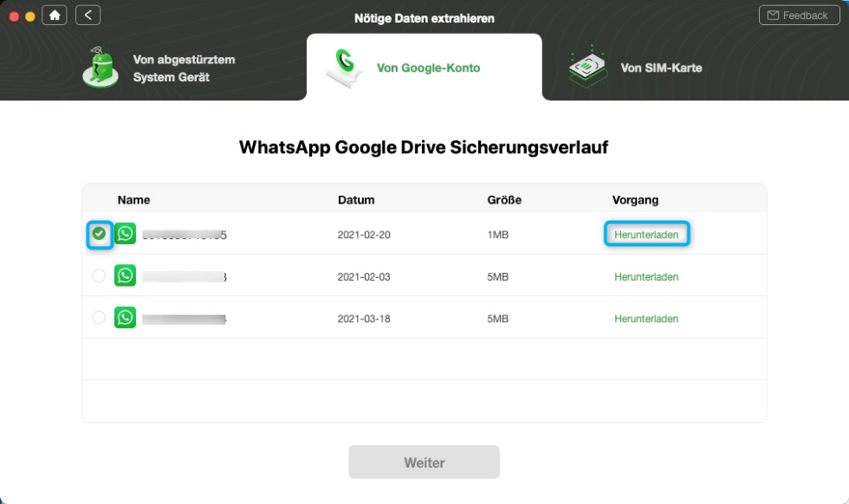Select the 2021-03-18 backup radio button

coord(99,318)
